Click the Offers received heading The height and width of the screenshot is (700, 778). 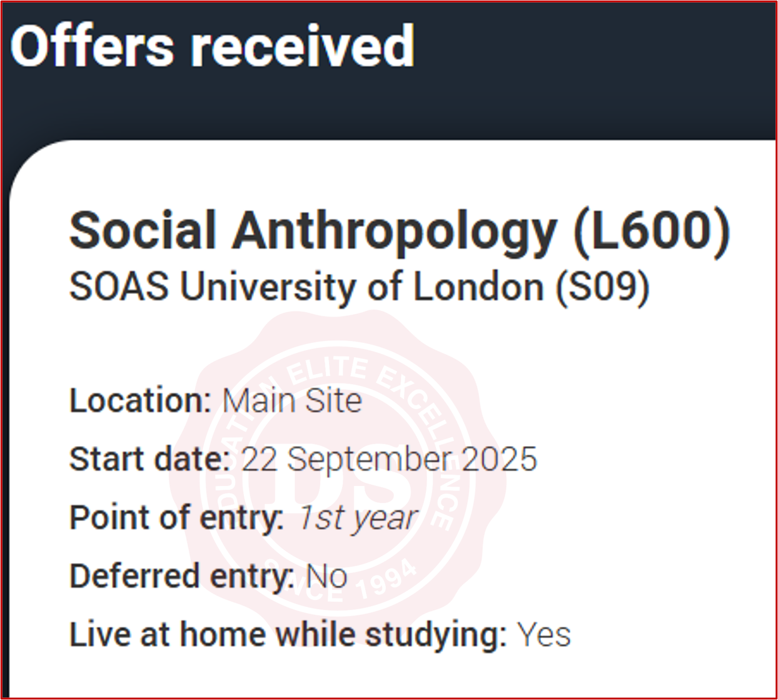[213, 46]
